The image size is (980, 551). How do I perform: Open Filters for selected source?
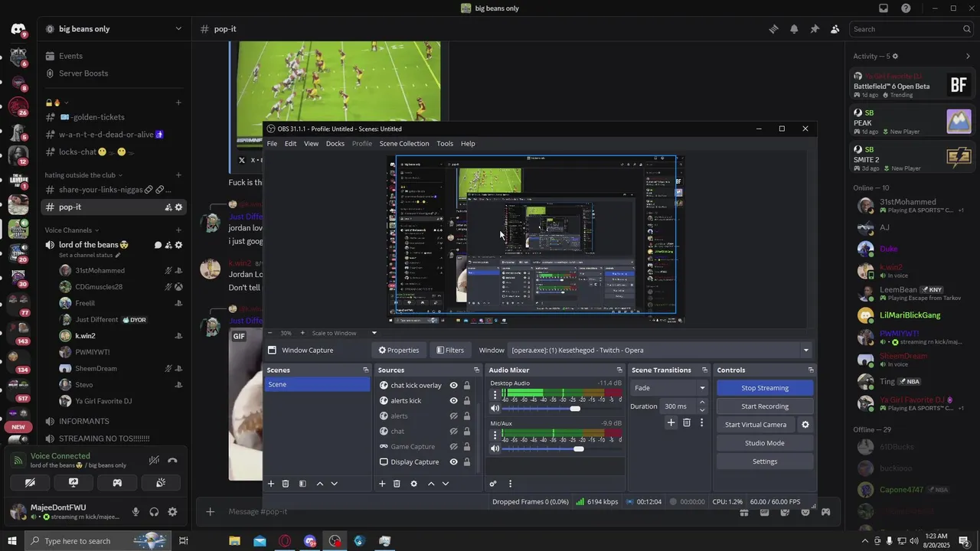coord(450,350)
